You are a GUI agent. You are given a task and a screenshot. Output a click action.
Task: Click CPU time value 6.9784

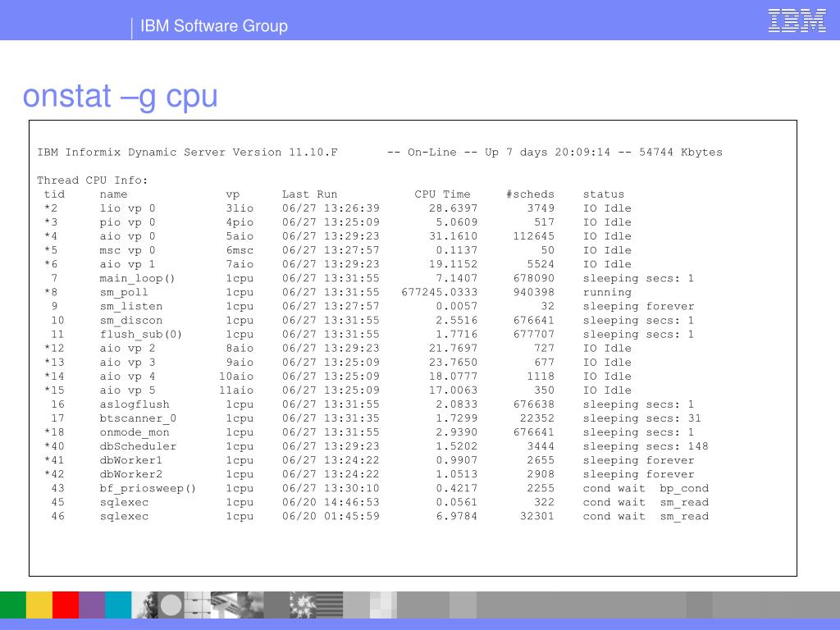pyautogui.click(x=456, y=516)
